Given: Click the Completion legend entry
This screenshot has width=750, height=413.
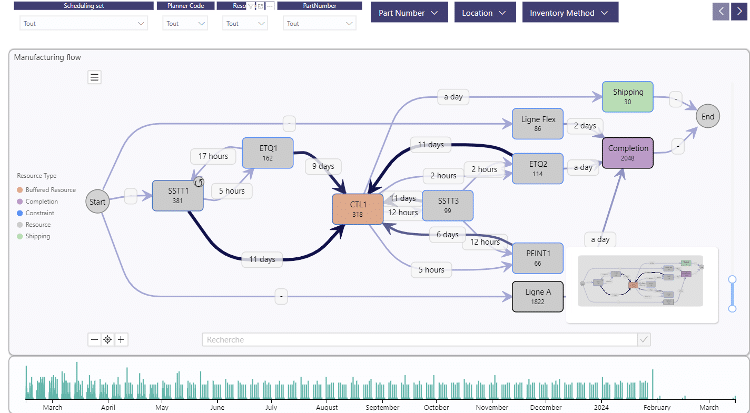Looking at the screenshot, I should point(37,201).
